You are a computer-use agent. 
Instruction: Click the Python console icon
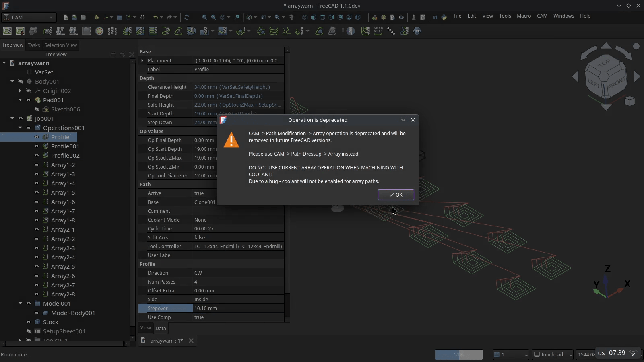pos(444,17)
